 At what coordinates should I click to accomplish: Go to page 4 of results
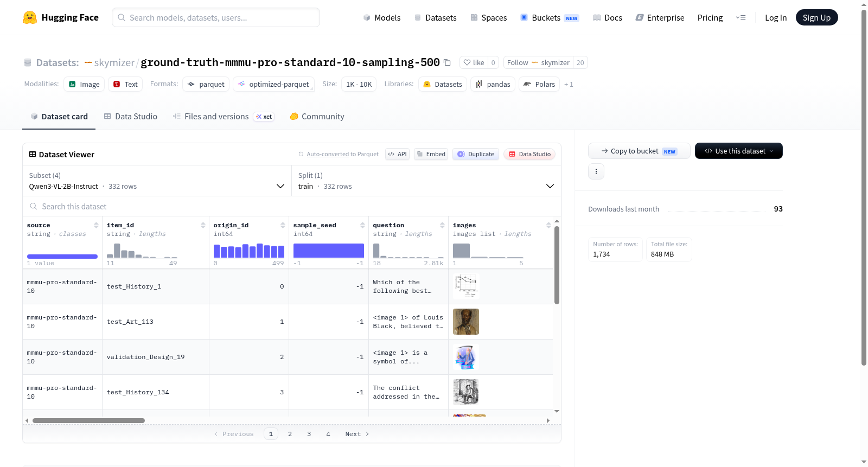[328, 434]
